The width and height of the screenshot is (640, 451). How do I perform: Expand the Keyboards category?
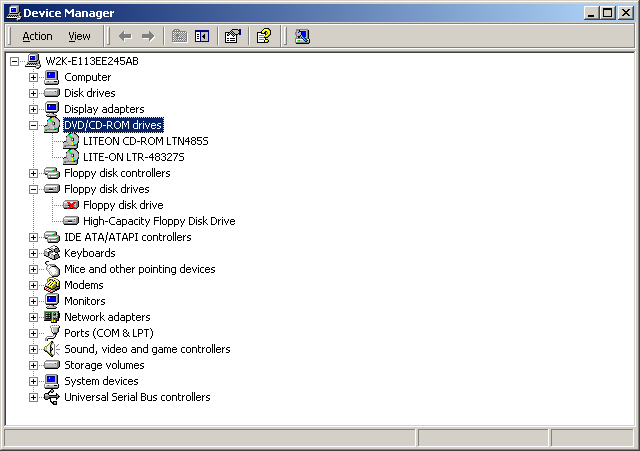(x=33, y=253)
